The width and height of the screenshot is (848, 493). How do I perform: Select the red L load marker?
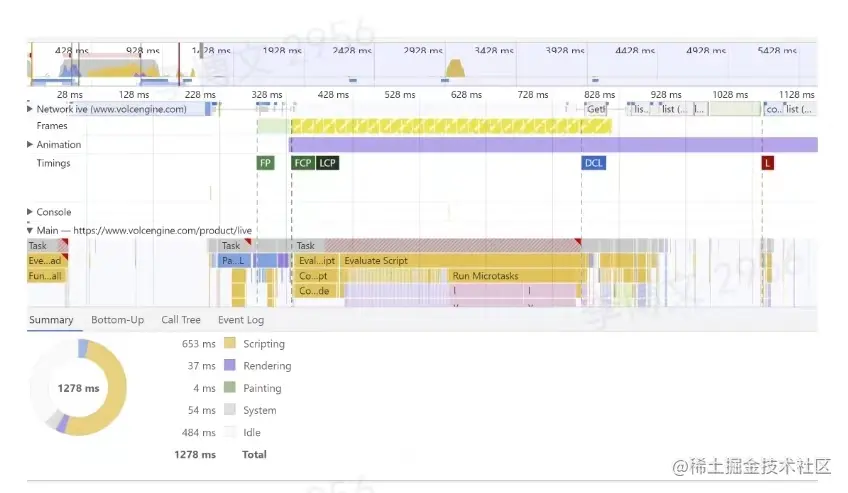click(767, 163)
